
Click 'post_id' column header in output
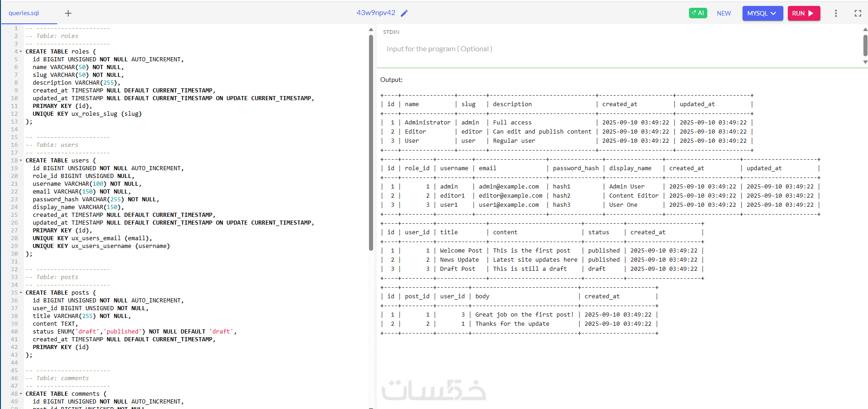[x=417, y=296]
